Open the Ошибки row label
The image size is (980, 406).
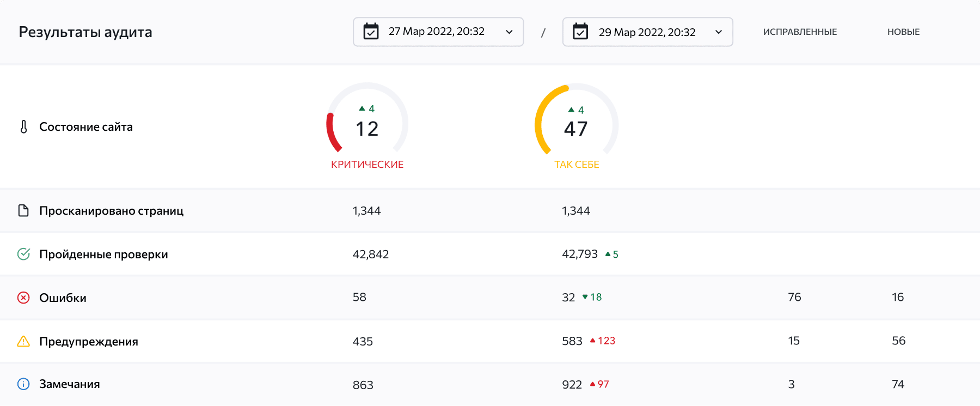point(63,298)
